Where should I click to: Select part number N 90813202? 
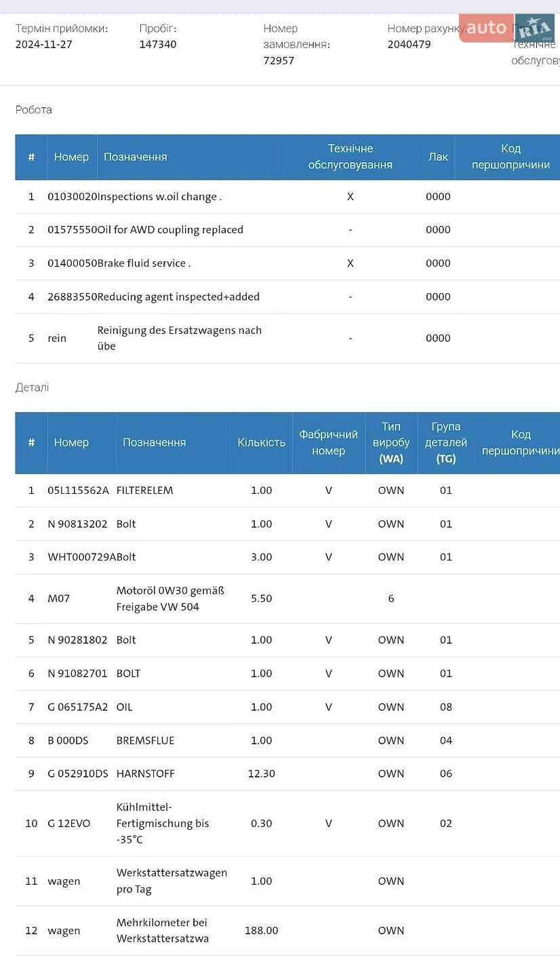pos(77,524)
